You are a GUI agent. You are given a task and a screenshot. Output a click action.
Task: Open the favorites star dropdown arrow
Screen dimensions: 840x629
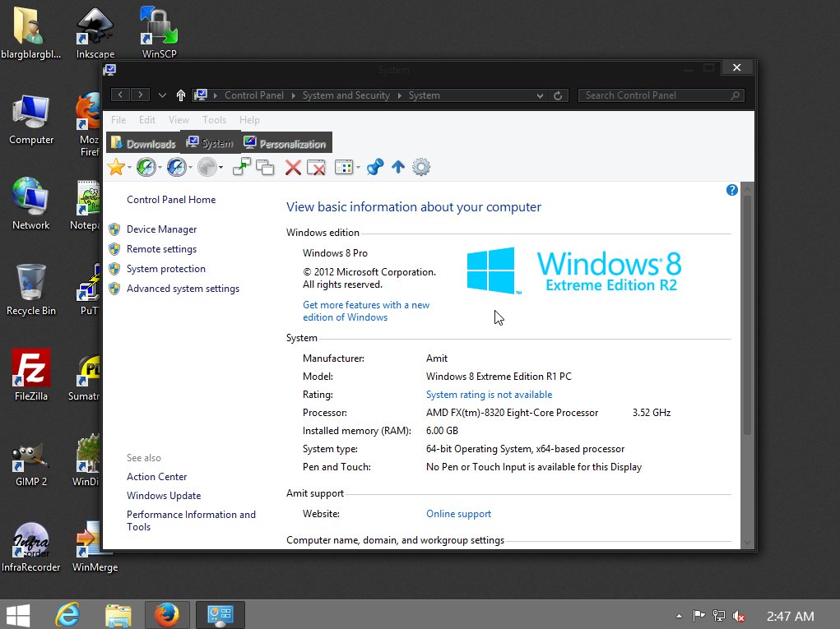coord(129,168)
